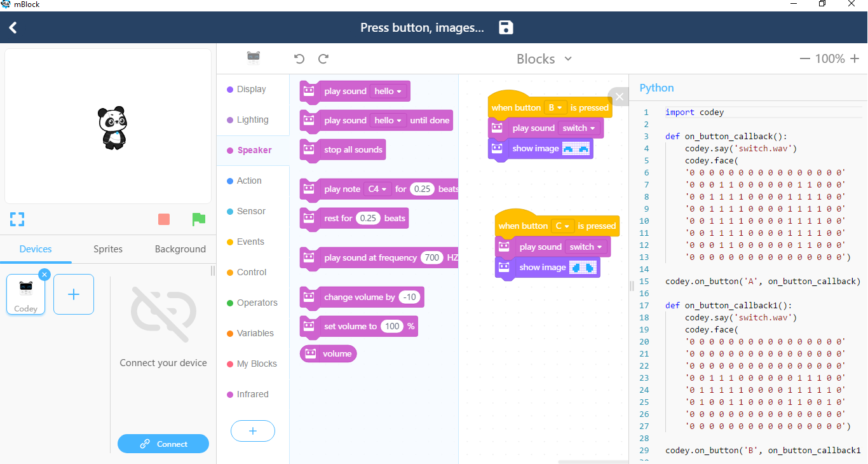Enter fullscreen stage view
The width and height of the screenshot is (868, 464).
[x=17, y=219]
